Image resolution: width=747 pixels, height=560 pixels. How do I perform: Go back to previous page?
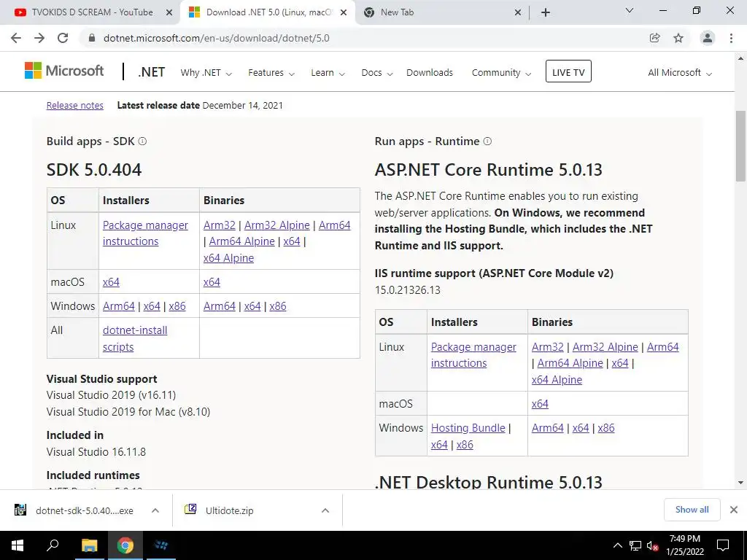pos(16,38)
